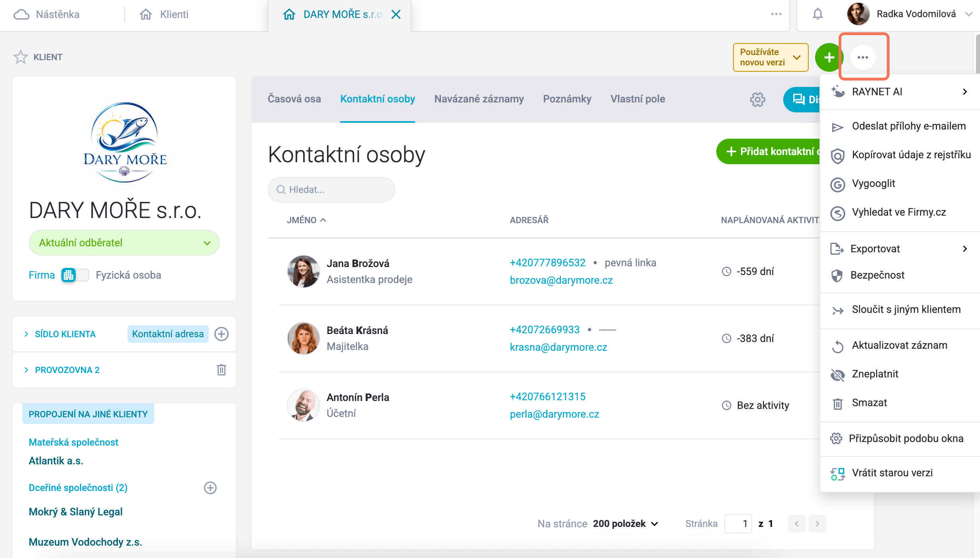Click Beáta Krásná's avatar photo
The image size is (980, 558).
pyautogui.click(x=303, y=338)
